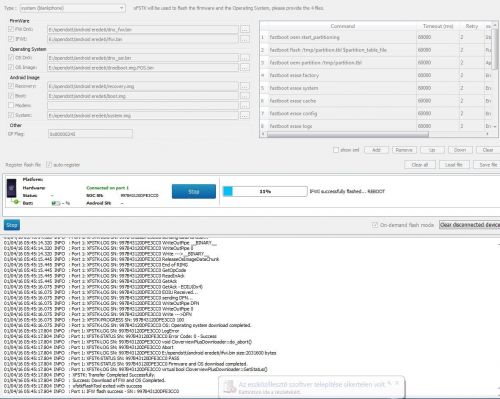Open the Type combo box

(72, 8)
